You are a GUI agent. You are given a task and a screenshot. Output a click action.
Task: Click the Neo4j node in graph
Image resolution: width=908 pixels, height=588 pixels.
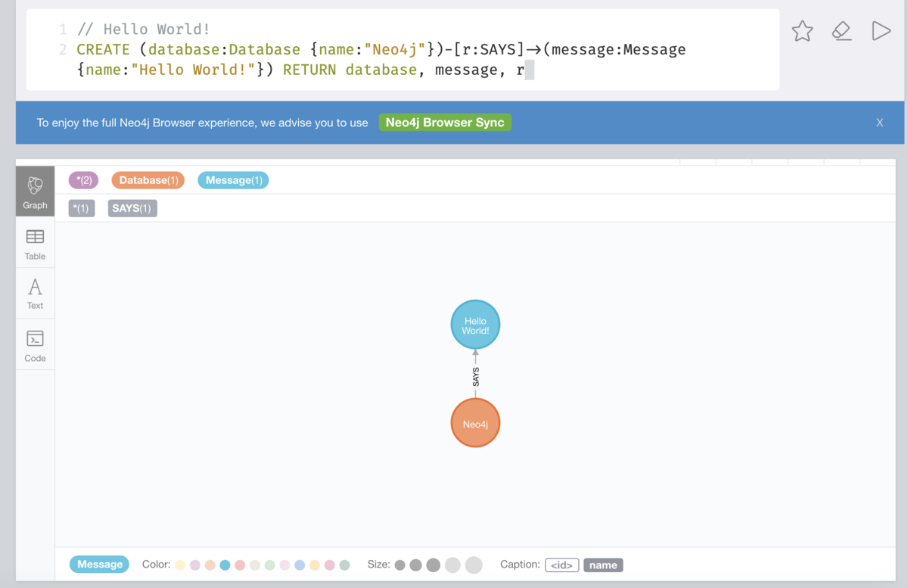tap(475, 423)
